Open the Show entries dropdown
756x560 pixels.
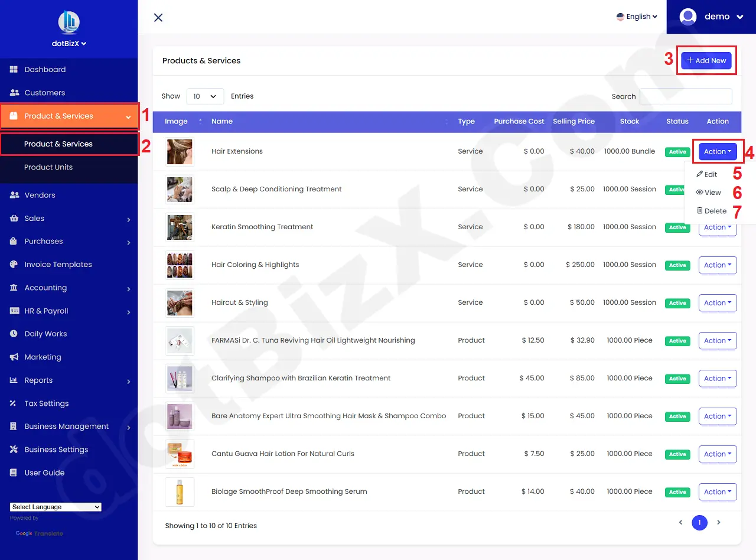click(x=205, y=96)
